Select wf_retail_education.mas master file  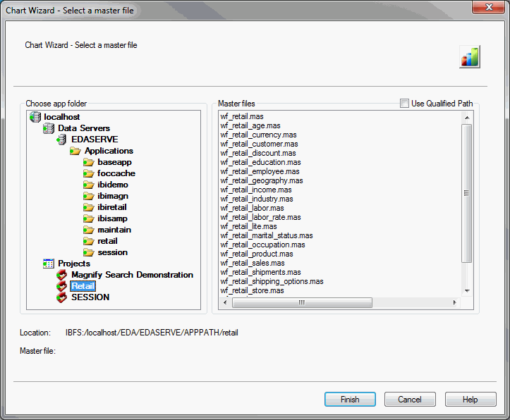click(x=260, y=162)
